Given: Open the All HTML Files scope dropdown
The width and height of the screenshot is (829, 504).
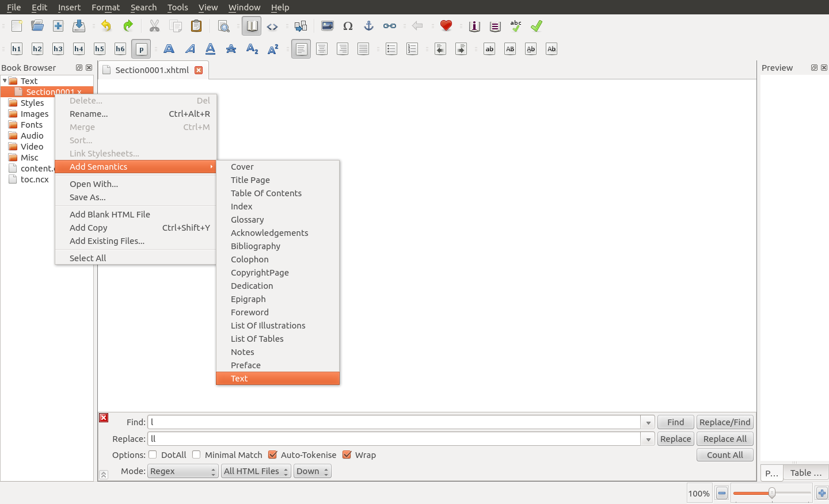Looking at the screenshot, I should click(256, 471).
